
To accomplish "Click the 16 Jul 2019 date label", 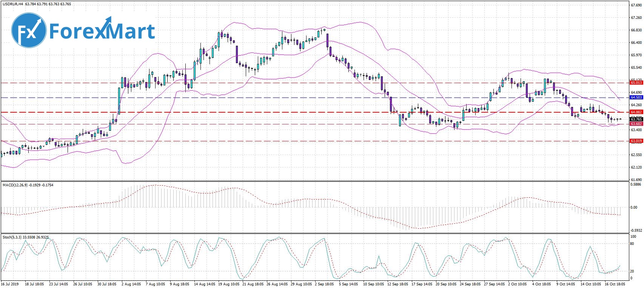I will point(10,284).
